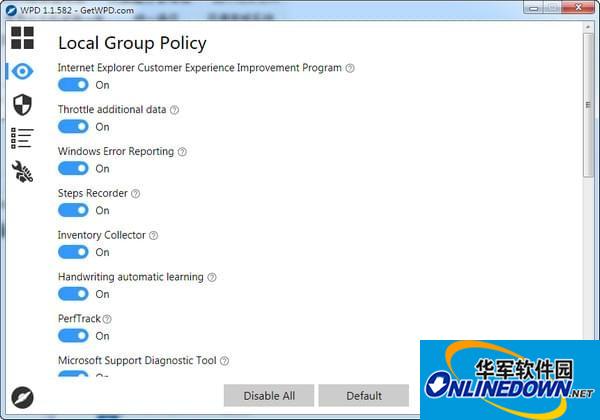Click the WPD app icon in title bar
This screenshot has height=420, width=600.
11,10
